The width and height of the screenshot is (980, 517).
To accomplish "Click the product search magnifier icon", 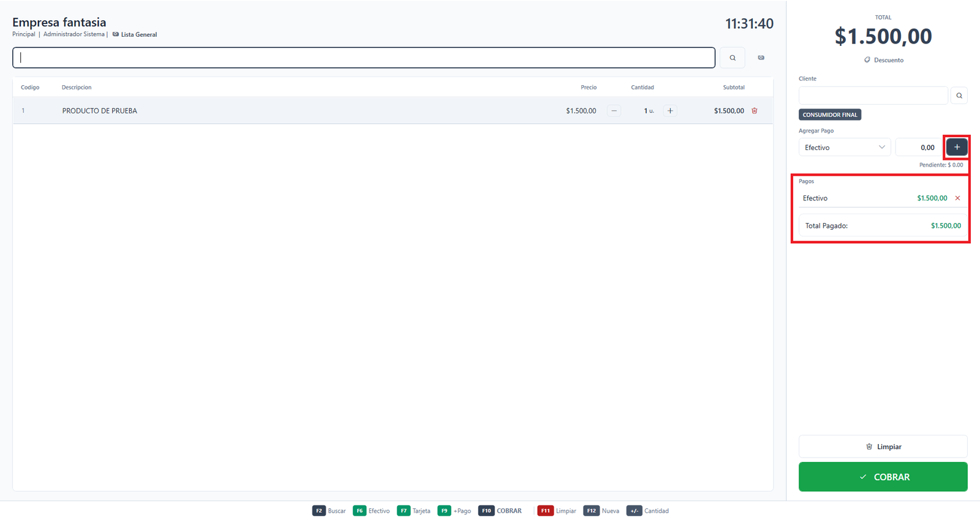I will (733, 58).
